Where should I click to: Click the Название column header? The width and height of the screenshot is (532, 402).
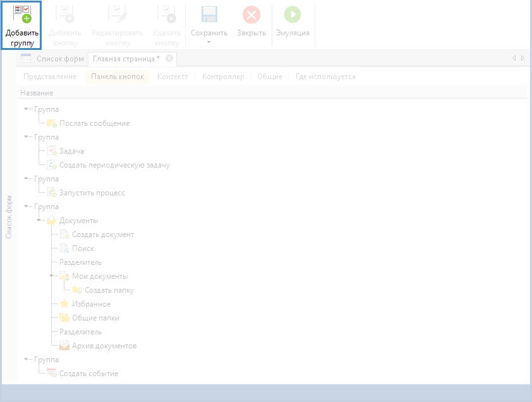pyautogui.click(x=37, y=93)
